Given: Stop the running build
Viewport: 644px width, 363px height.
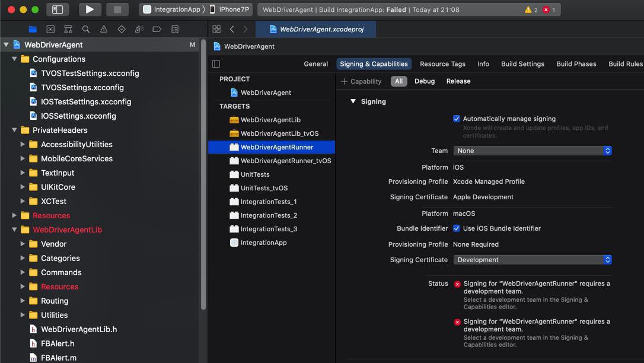Looking at the screenshot, I should 117,9.
